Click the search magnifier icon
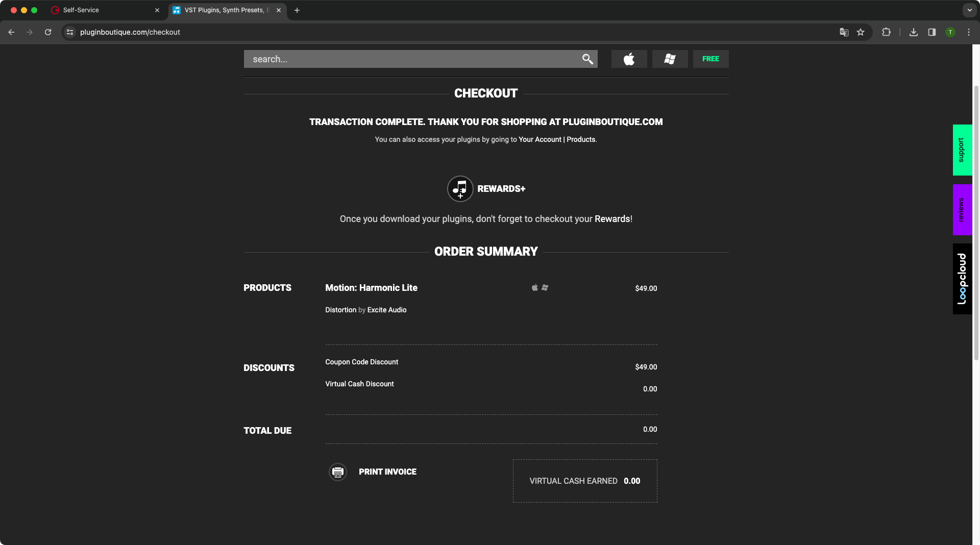This screenshot has height=545, width=980. 587,59
